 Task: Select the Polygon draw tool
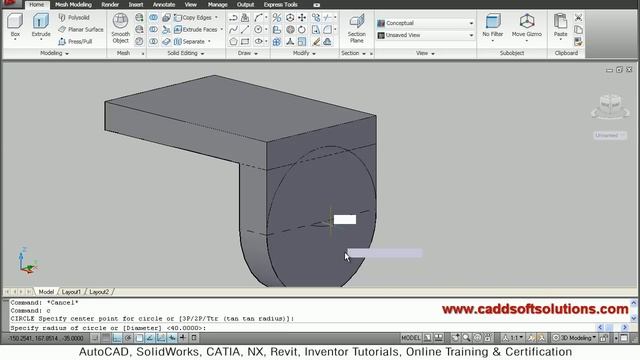pos(233,41)
